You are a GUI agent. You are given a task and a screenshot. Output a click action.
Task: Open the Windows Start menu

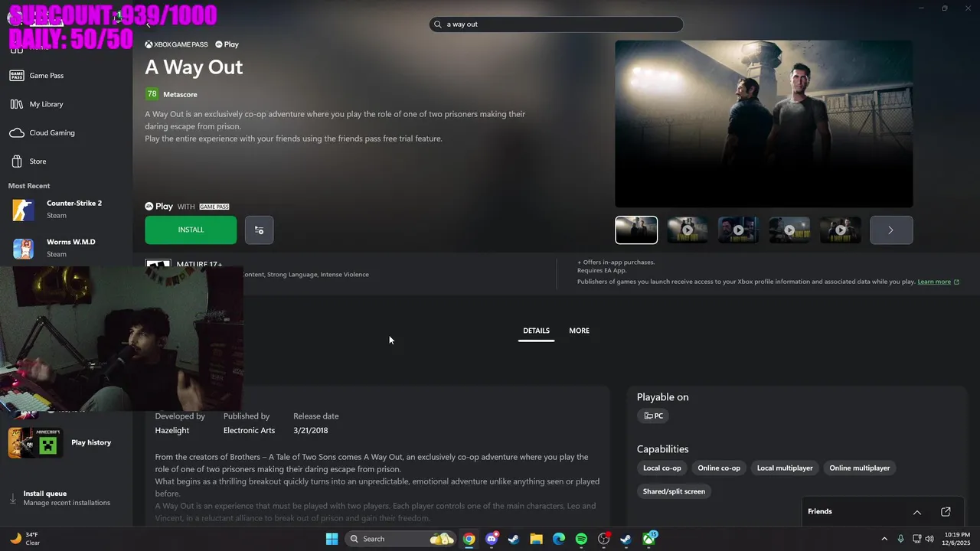point(332,539)
